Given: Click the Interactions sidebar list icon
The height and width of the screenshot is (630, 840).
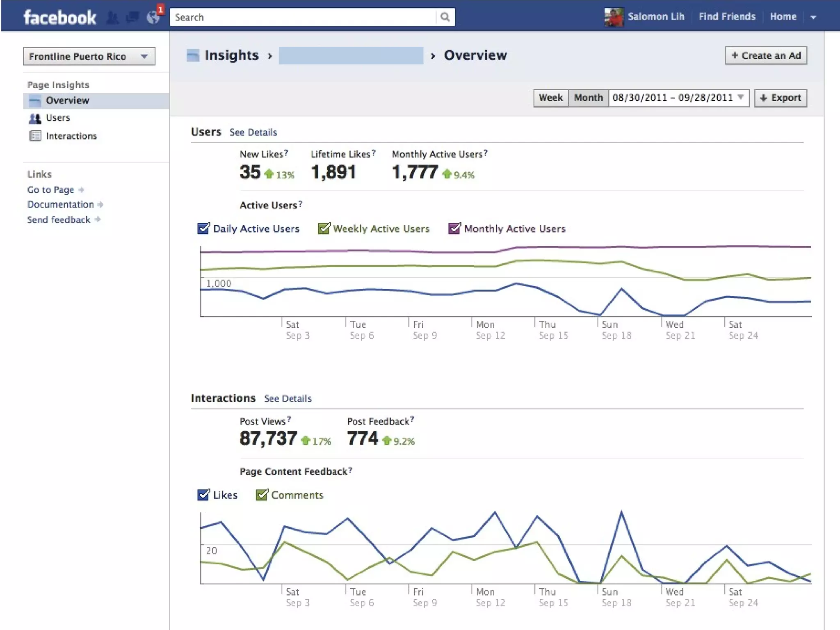Looking at the screenshot, I should 35,136.
